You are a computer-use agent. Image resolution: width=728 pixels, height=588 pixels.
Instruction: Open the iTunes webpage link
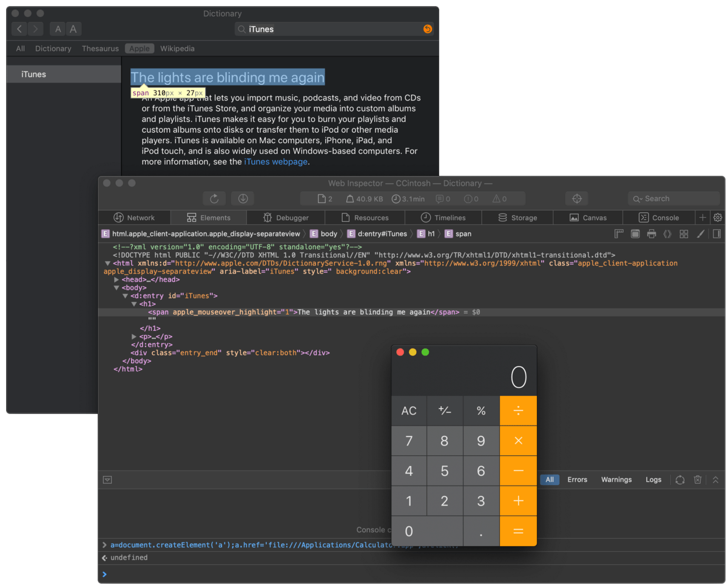point(276,162)
